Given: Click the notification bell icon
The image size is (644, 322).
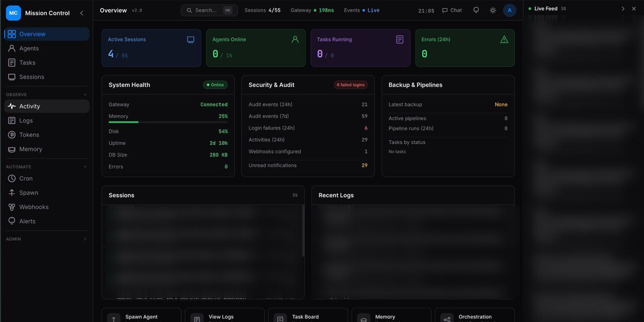Looking at the screenshot, I should 476,10.
